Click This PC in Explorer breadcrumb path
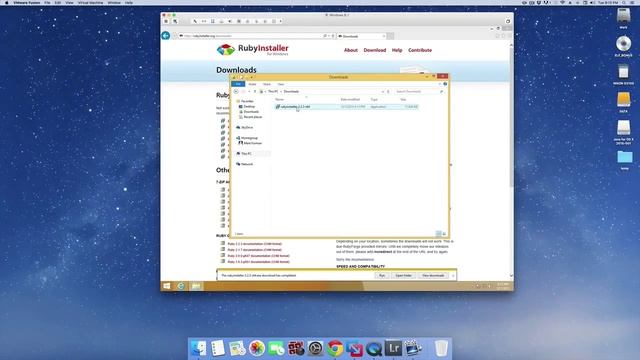 coord(273,91)
